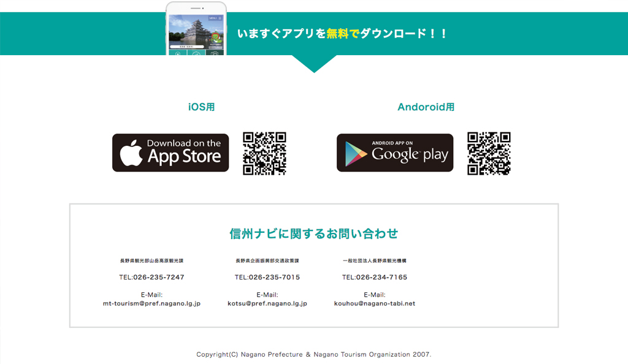Click email kouhou@nagano-tabi.net
Image resolution: width=628 pixels, height=364 pixels.
tap(375, 303)
